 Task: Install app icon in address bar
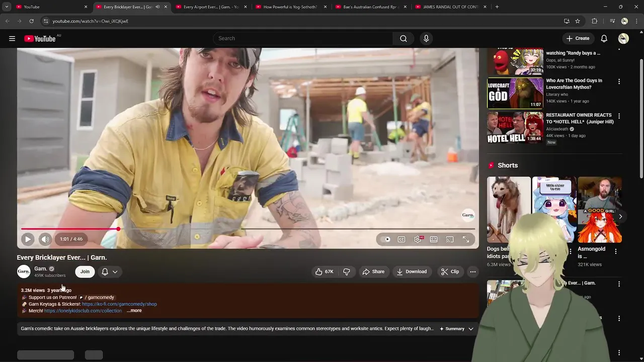tap(567, 21)
